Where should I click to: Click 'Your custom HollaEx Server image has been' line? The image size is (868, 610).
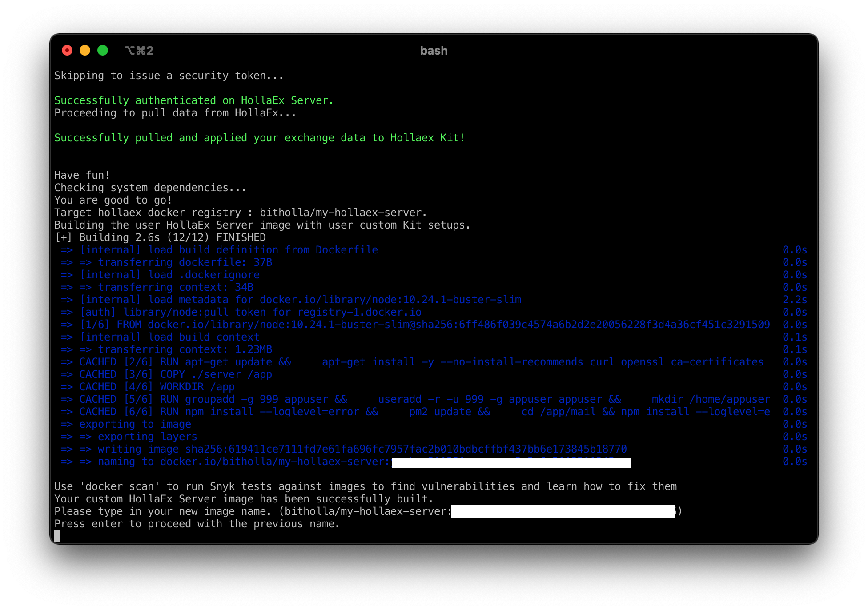coord(244,499)
